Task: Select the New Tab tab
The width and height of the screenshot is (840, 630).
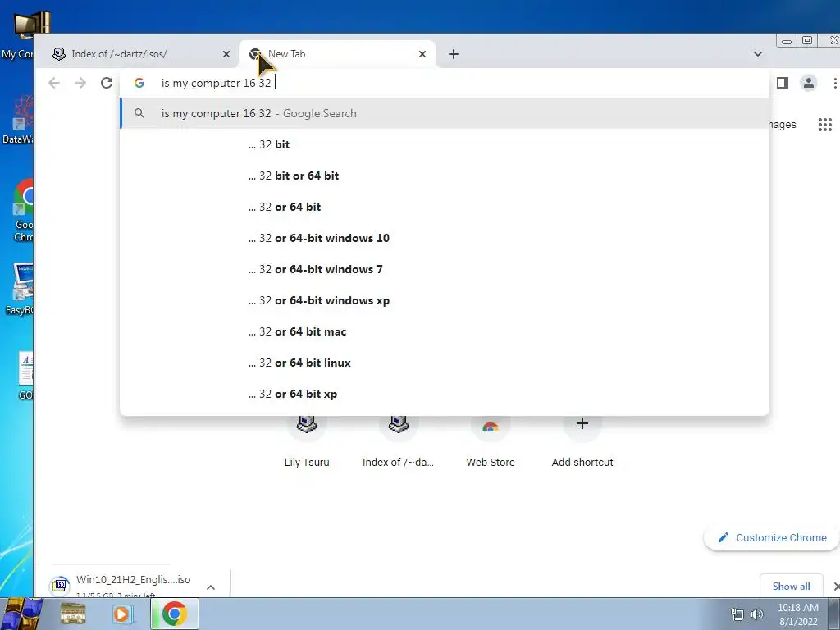Action: coord(337,54)
